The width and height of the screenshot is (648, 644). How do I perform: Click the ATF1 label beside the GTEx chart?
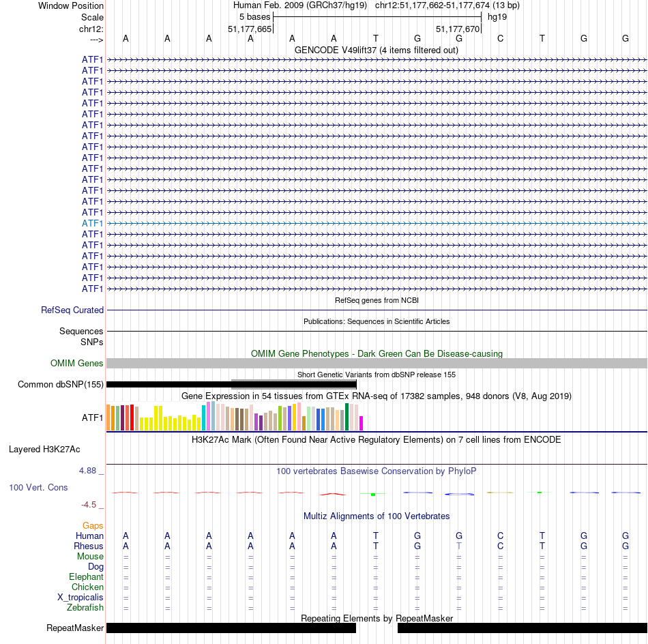pos(92,418)
